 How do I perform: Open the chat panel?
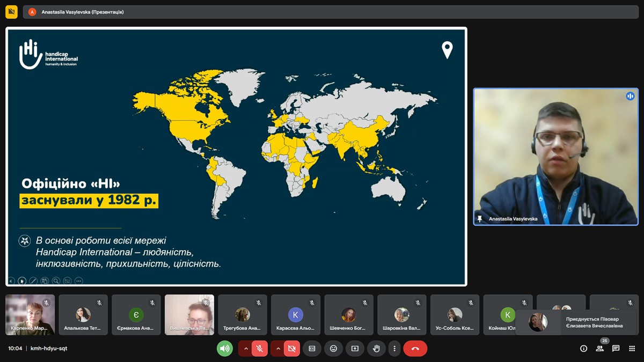click(x=616, y=349)
